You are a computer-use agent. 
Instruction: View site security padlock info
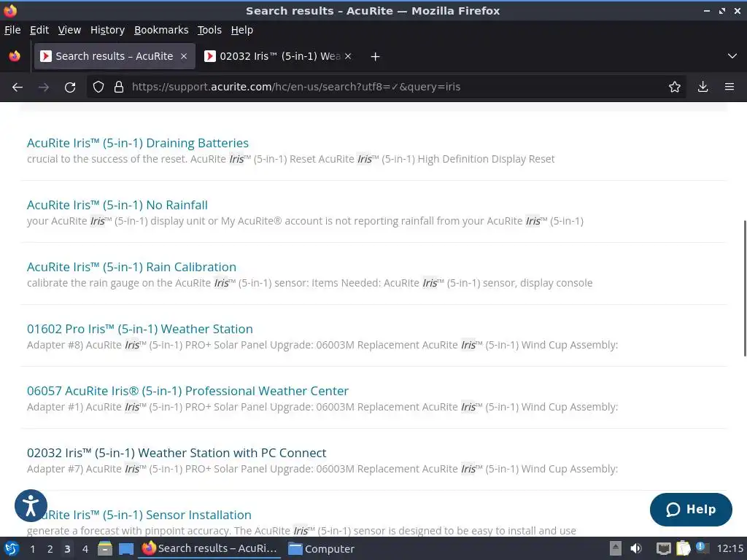pos(119,87)
